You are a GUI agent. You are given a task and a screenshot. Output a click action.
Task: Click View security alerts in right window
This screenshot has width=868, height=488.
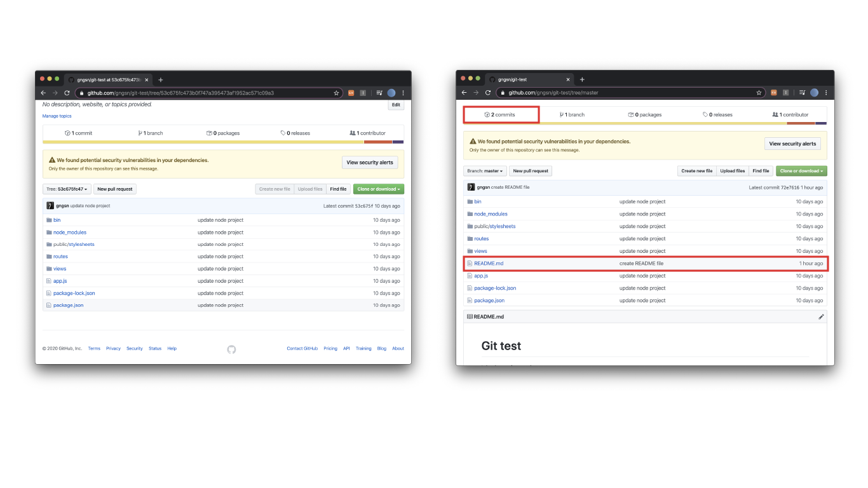click(792, 144)
